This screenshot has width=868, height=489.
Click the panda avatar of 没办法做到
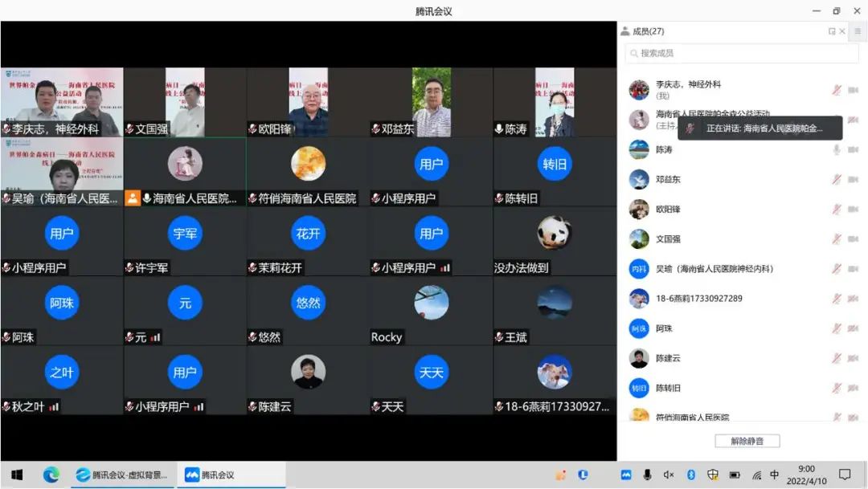[553, 233]
